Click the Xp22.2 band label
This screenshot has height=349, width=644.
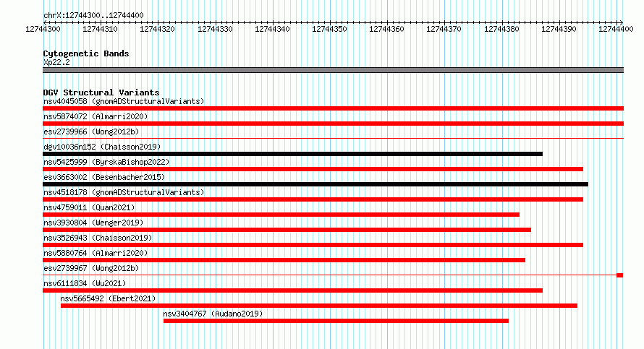click(56, 62)
